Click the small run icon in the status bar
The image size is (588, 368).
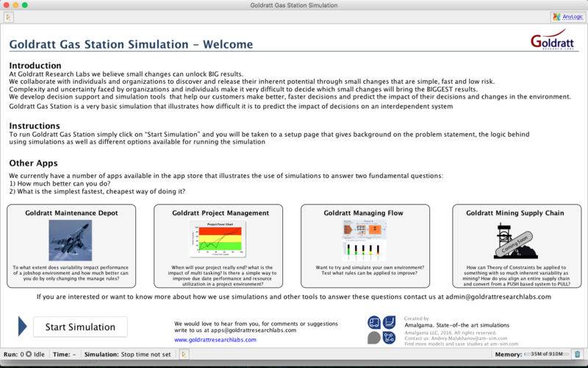coord(184,354)
